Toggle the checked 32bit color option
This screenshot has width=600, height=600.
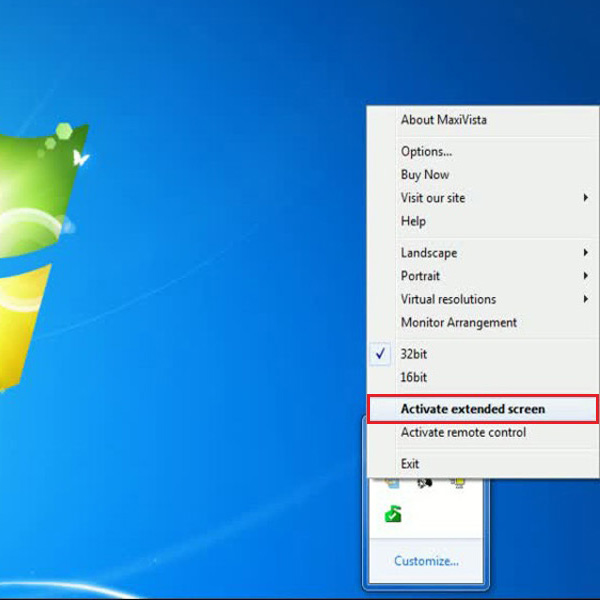[483, 354]
